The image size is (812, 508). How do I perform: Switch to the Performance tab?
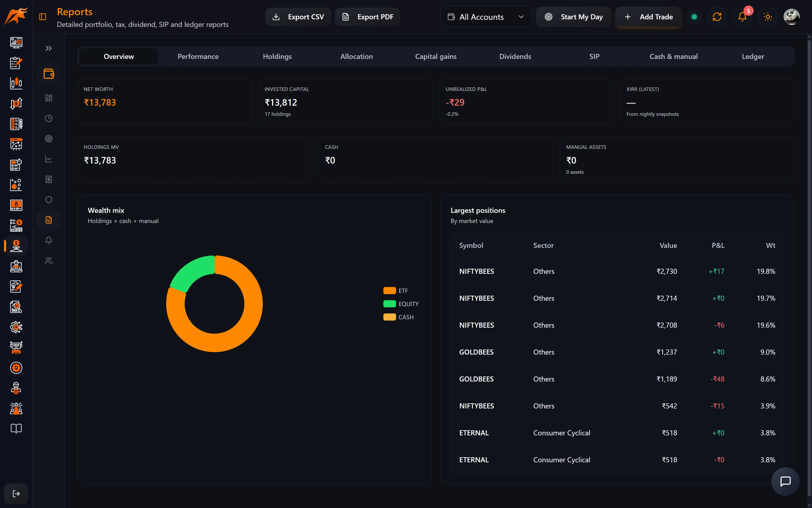pyautogui.click(x=198, y=56)
